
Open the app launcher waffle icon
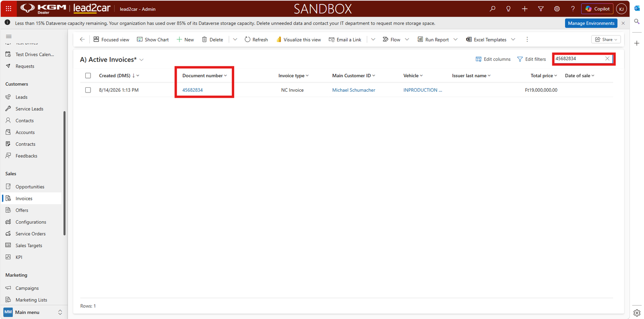point(8,8)
